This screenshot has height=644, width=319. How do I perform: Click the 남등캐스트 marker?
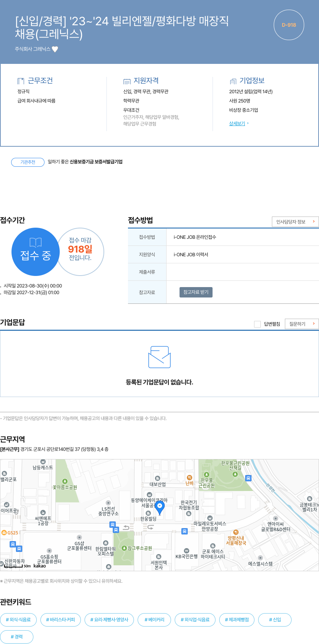pyautogui.click(x=43, y=462)
